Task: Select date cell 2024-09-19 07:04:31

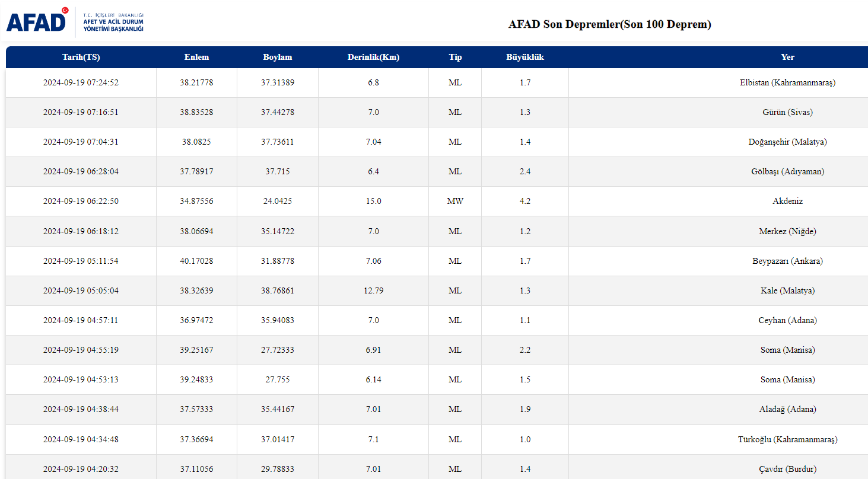Action: coord(81,142)
